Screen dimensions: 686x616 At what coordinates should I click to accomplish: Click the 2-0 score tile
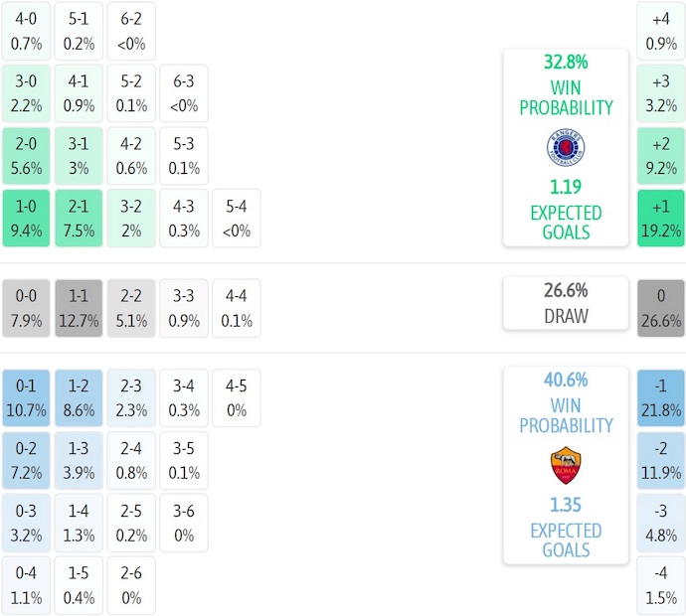pos(26,156)
